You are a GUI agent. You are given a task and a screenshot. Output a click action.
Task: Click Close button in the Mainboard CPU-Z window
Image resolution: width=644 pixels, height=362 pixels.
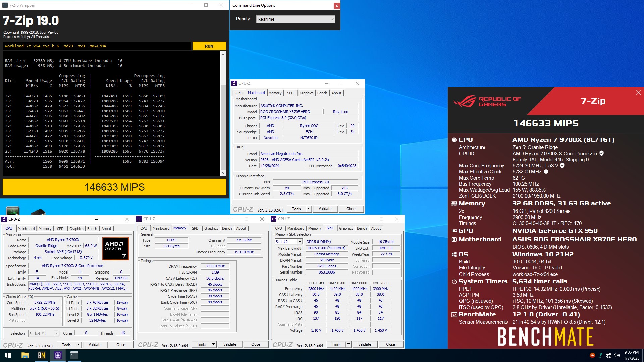[351, 209]
